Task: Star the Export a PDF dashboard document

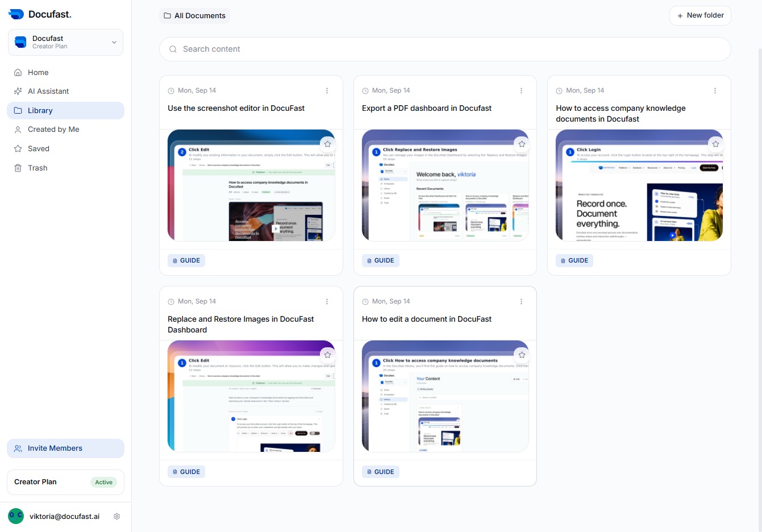Action: [522, 144]
